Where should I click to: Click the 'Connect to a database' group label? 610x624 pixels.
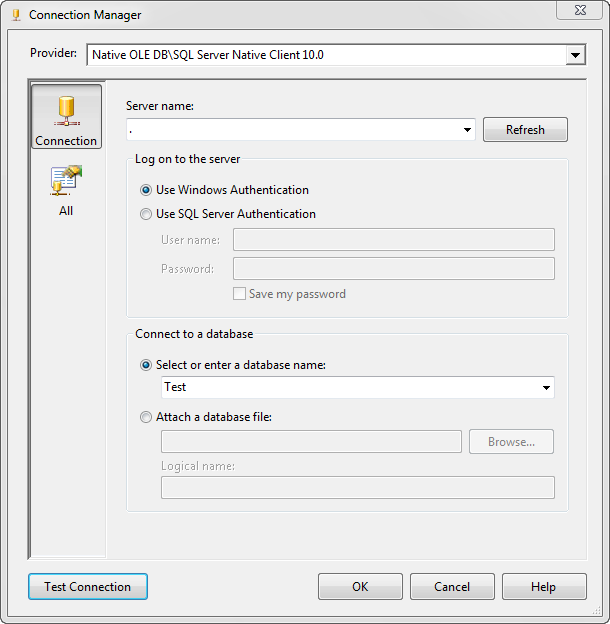[194, 334]
